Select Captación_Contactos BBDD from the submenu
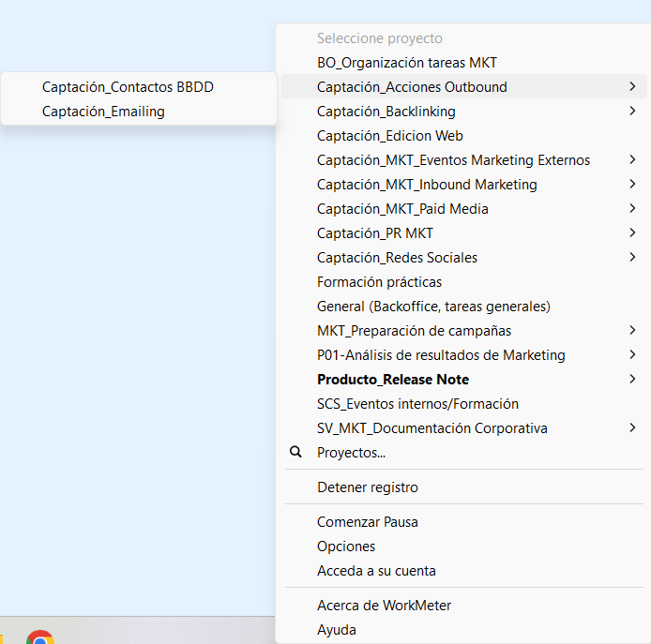This screenshot has width=651, height=644. tap(128, 87)
